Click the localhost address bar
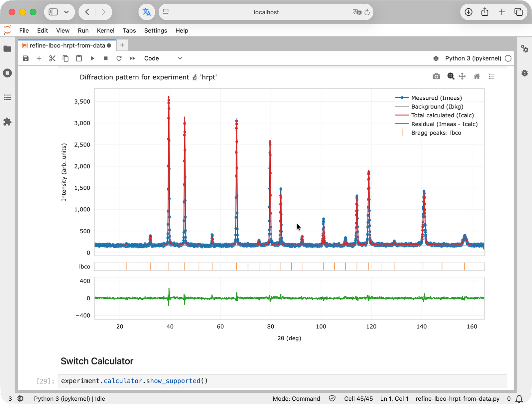The image size is (532, 404). (x=266, y=12)
